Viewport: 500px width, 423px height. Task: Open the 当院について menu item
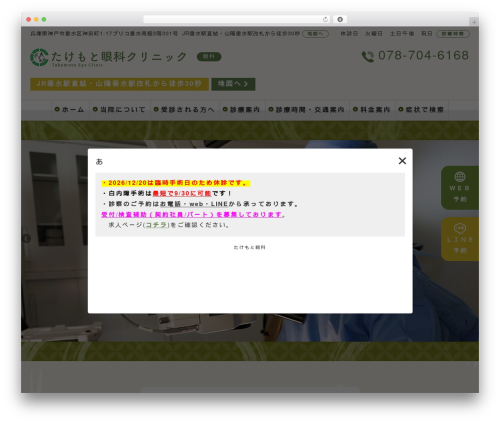click(x=119, y=110)
